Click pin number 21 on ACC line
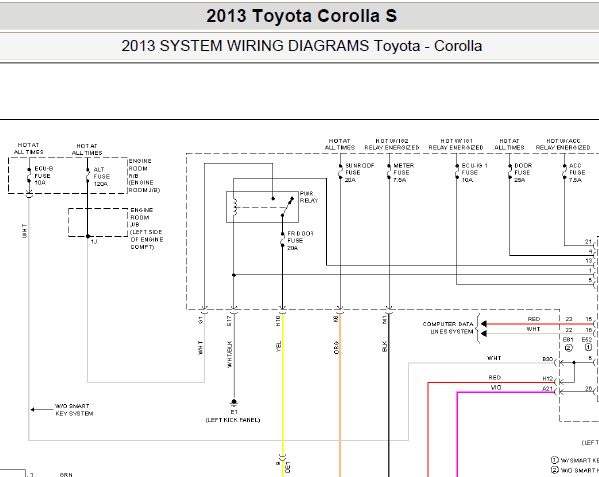The height and width of the screenshot is (477, 599). point(588,242)
